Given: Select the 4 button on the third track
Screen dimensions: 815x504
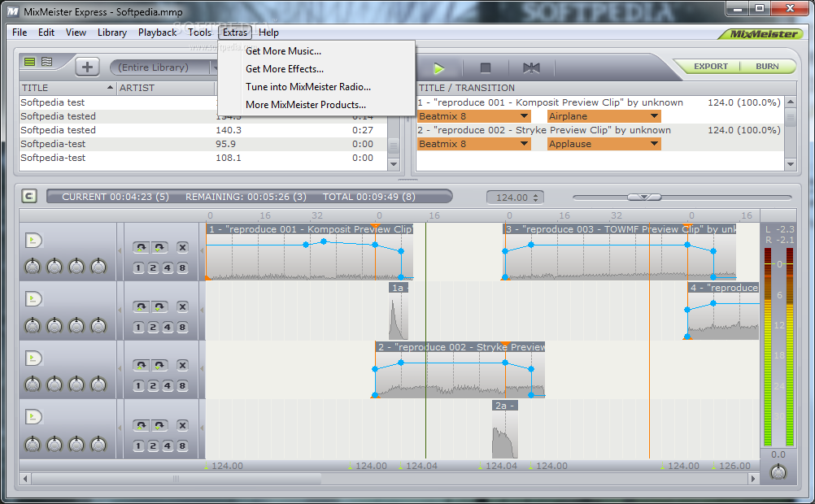Looking at the screenshot, I should click(168, 386).
